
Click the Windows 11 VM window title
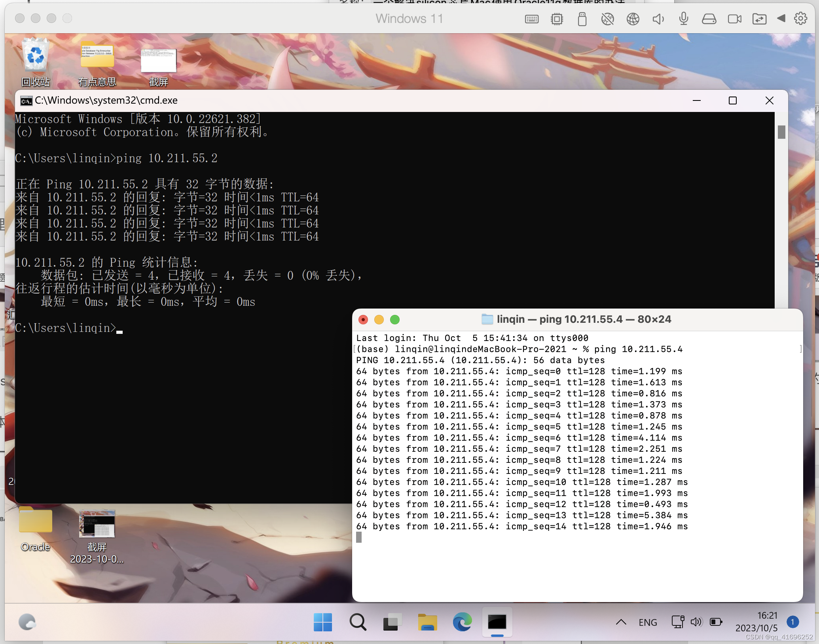[x=409, y=19]
